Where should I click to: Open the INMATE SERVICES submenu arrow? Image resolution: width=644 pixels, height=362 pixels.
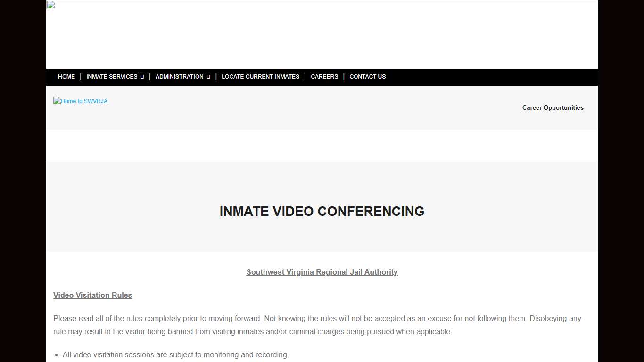click(142, 76)
